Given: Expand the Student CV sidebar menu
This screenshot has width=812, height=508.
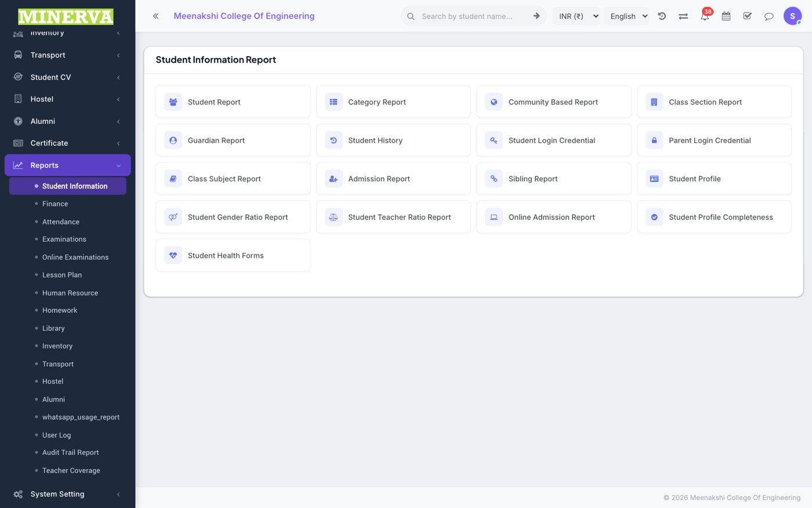Looking at the screenshot, I should pyautogui.click(x=67, y=77).
